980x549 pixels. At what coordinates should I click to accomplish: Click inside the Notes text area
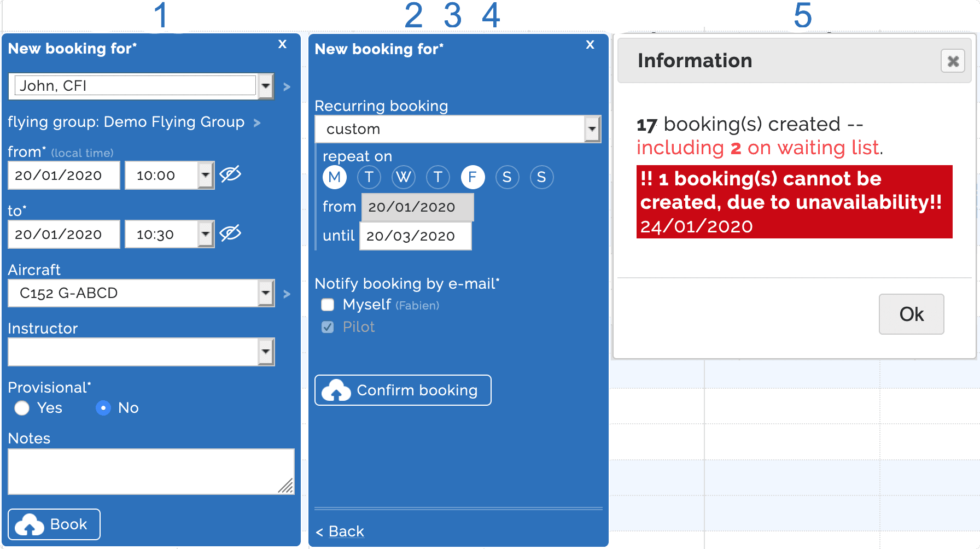pyautogui.click(x=151, y=471)
